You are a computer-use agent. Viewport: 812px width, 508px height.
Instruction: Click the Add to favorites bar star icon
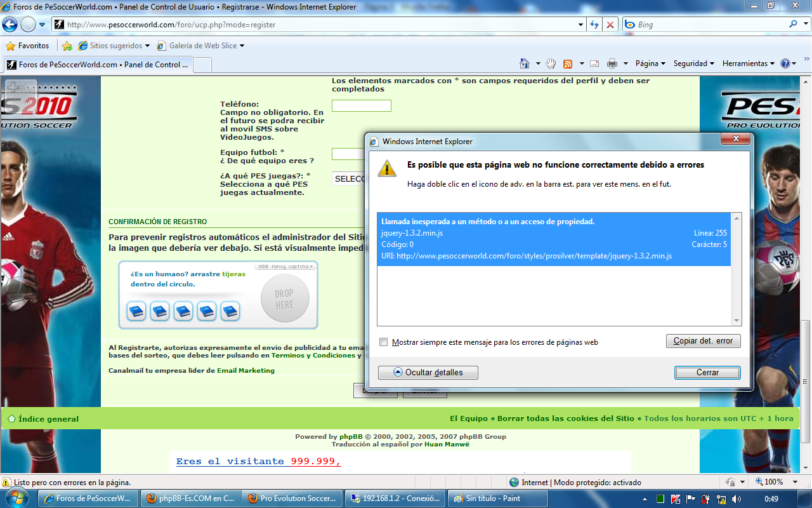[x=67, y=46]
